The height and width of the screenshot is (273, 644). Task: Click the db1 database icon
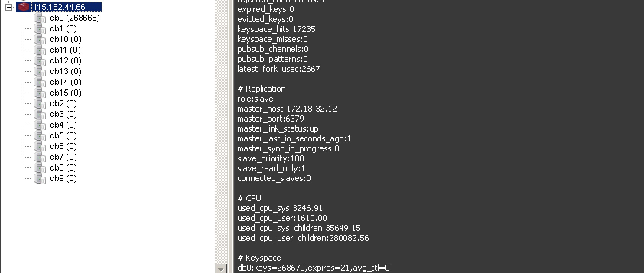coord(40,29)
